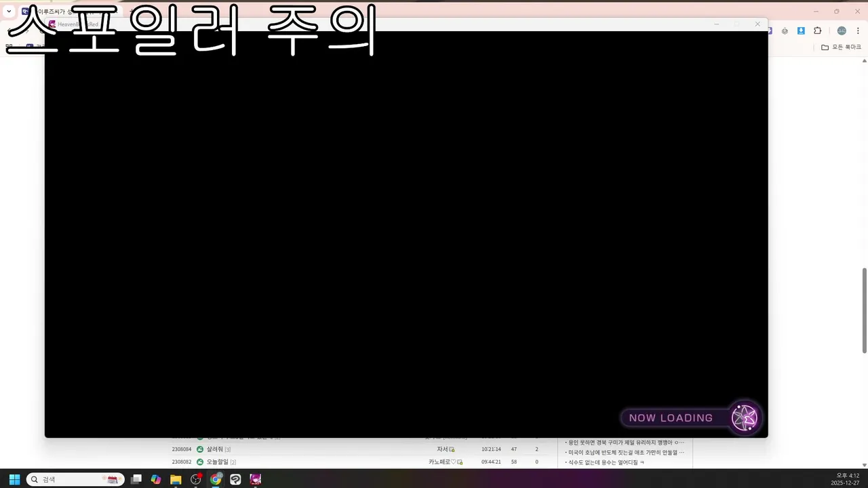Click the author name 자서
Image resolution: width=868 pixels, height=488 pixels.
(x=442, y=449)
